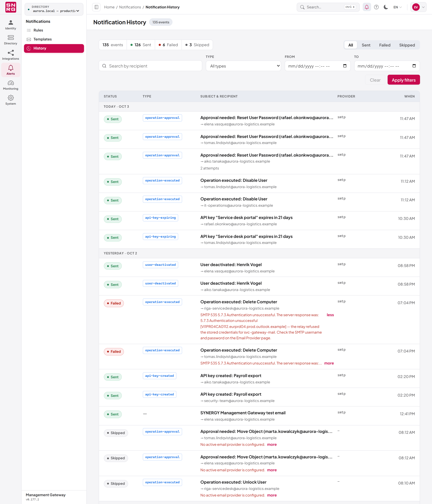Click the 3 Skipped summary stat
Screen dimensions: 432x504
click(197, 45)
